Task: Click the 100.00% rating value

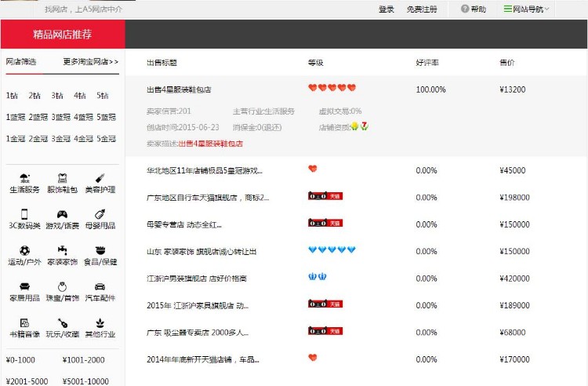Action: (x=431, y=89)
